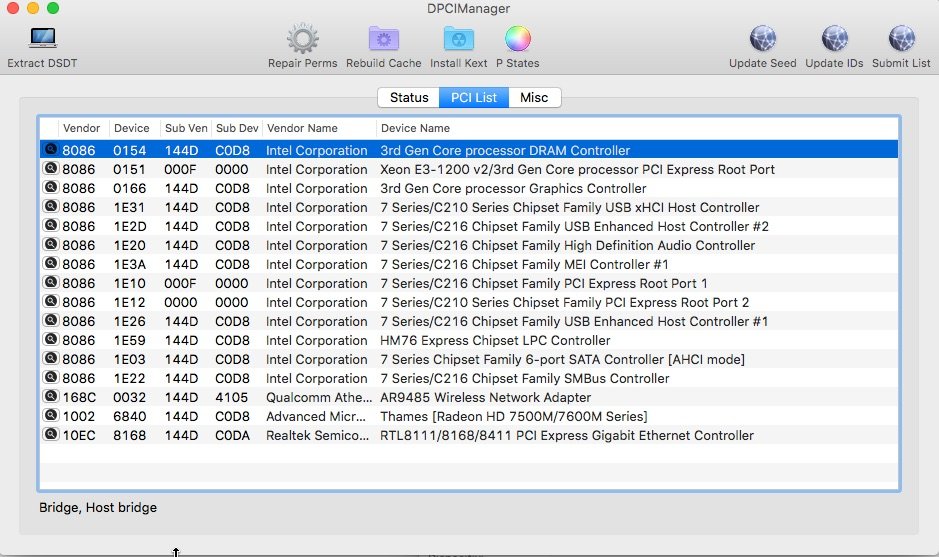Select 'USB Enhanced Host Controller #2' entry
The height and width of the screenshot is (557, 939).
click(574, 226)
